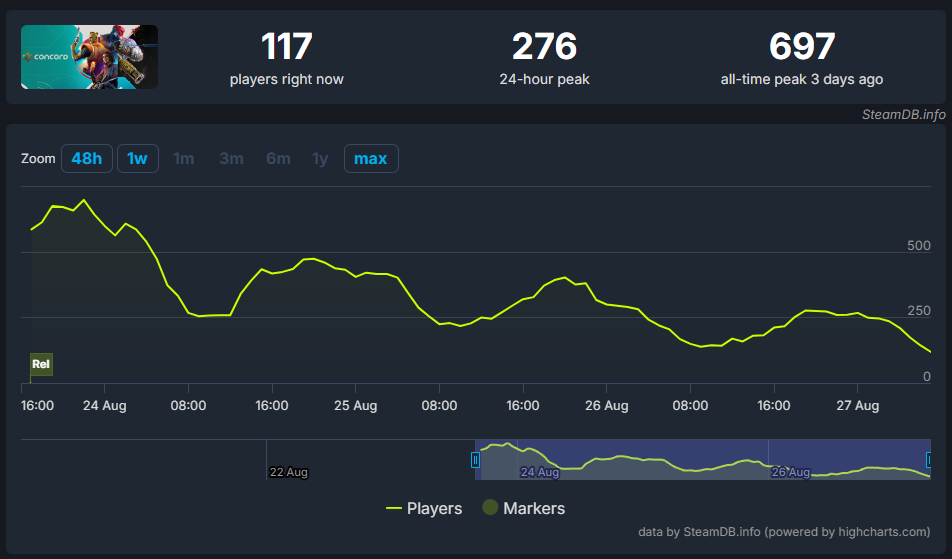Toggle the Players series legend label
Image resolution: width=952 pixels, height=559 pixels.
pyautogui.click(x=434, y=509)
